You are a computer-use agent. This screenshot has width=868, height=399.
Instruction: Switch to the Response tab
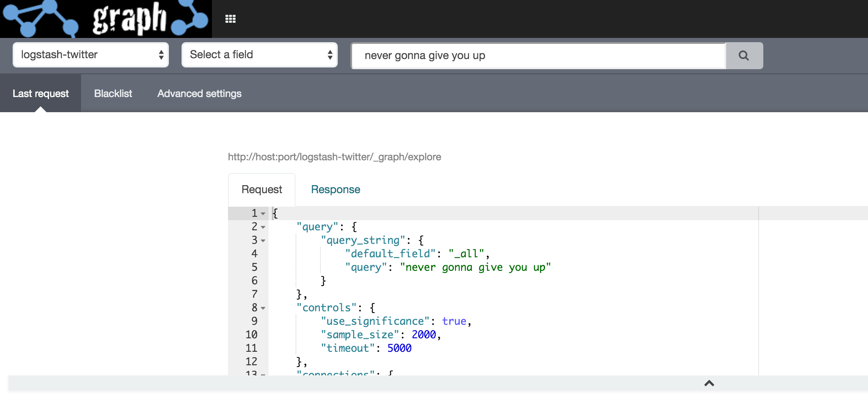point(335,189)
